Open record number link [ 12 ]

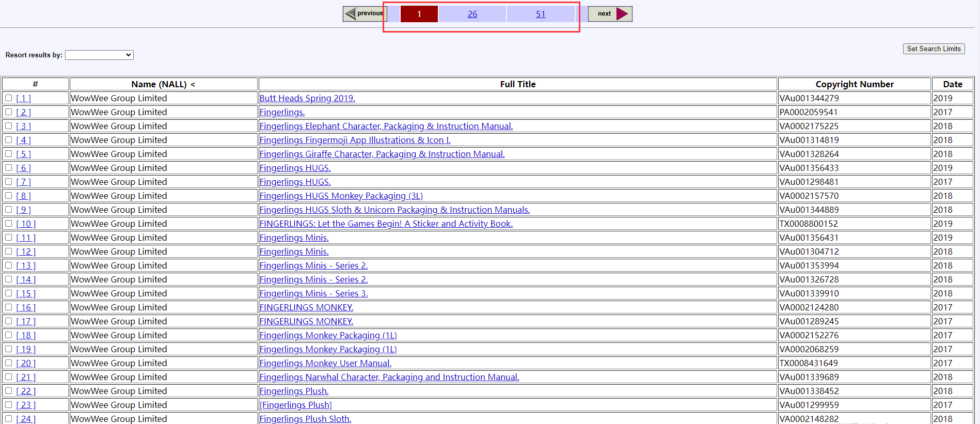click(x=26, y=252)
